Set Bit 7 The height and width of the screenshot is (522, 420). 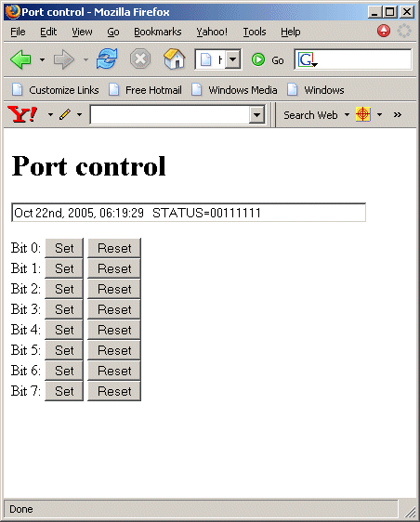(x=64, y=391)
